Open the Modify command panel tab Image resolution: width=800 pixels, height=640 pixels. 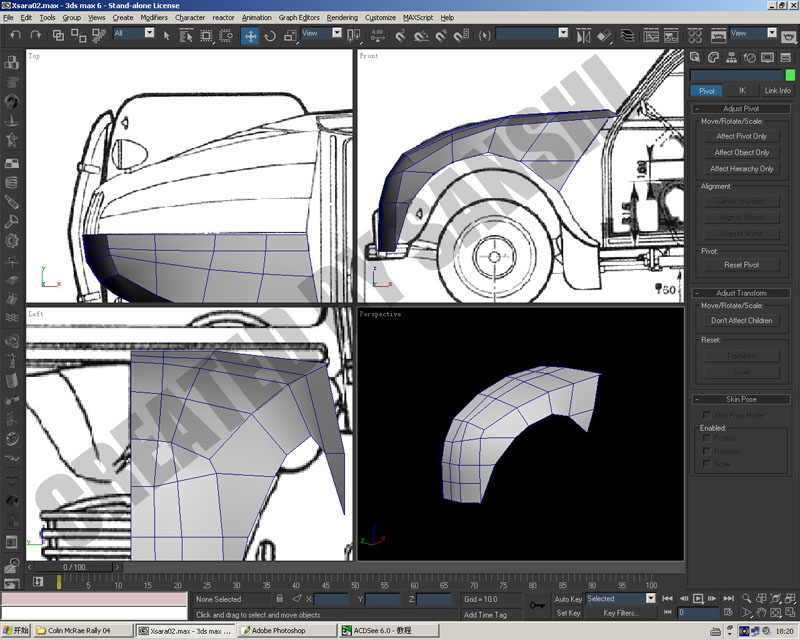coord(713,58)
